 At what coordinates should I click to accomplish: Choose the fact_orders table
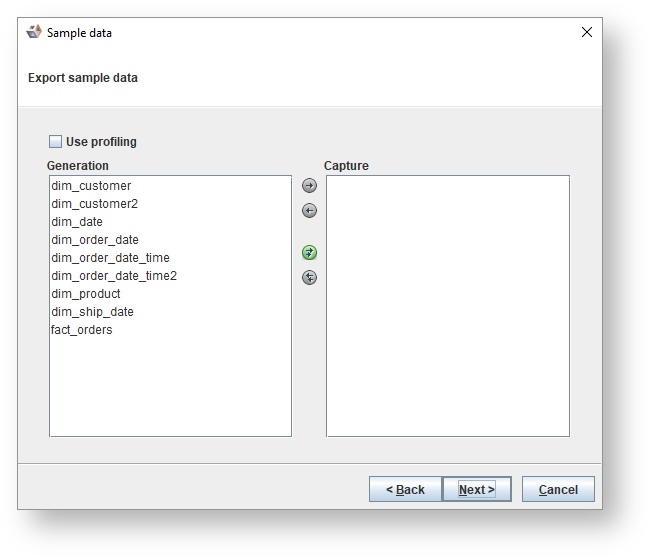[x=82, y=330]
